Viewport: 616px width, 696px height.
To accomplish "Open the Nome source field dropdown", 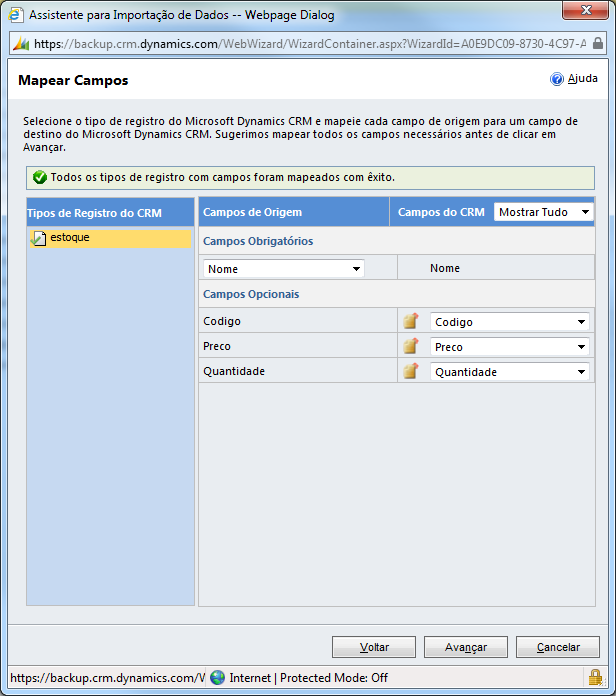I will 284,269.
